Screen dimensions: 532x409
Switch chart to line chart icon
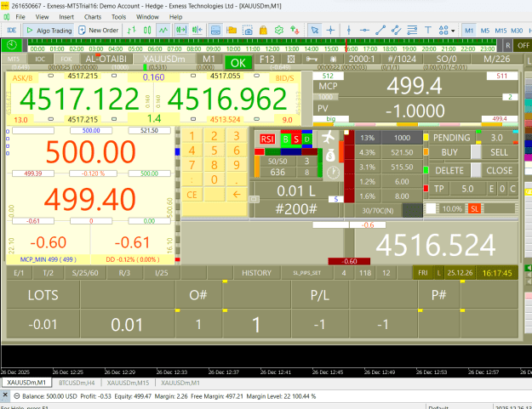pos(163,30)
